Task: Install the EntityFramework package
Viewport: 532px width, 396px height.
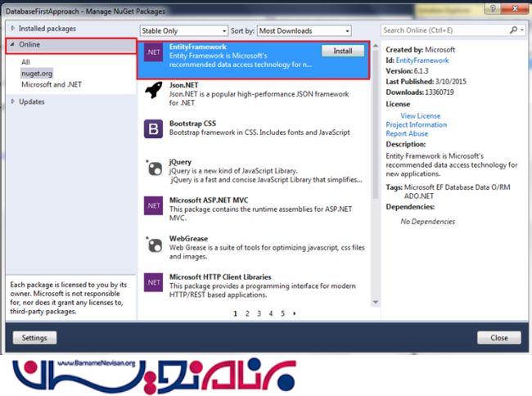Action: coord(343,51)
